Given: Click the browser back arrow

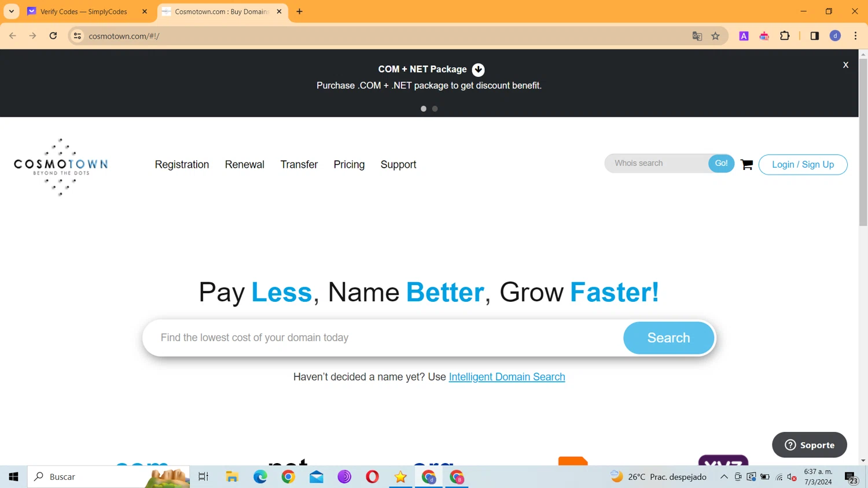Looking at the screenshot, I should [13, 36].
